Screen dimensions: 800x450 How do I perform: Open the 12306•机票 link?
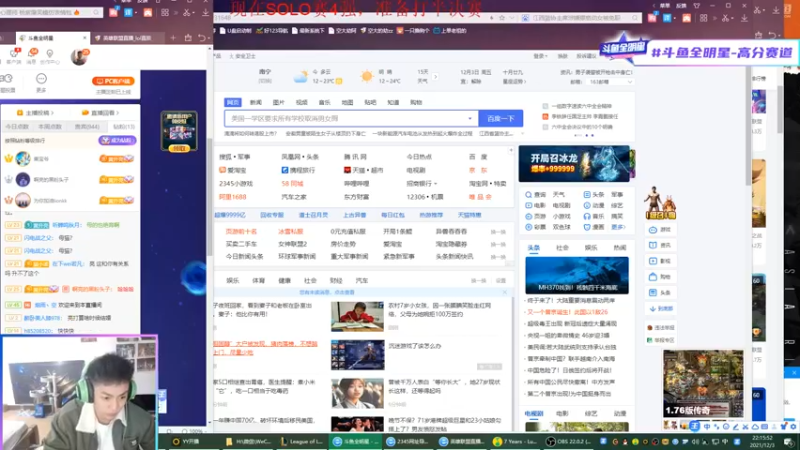pos(424,196)
